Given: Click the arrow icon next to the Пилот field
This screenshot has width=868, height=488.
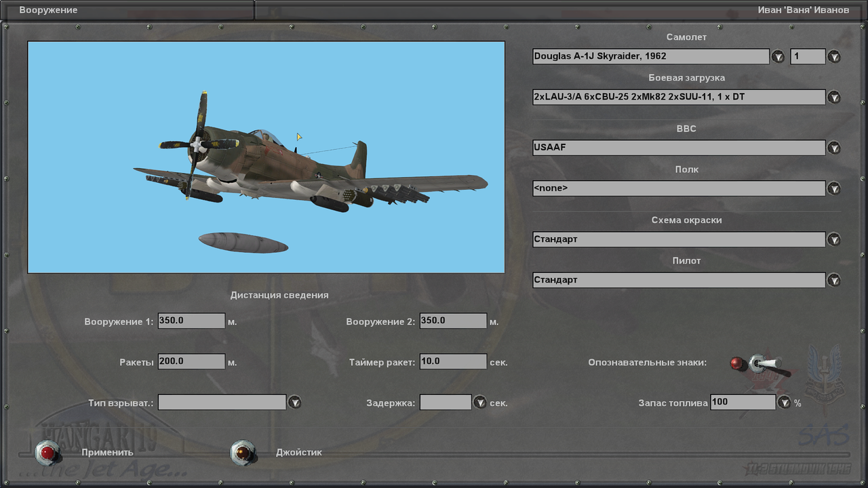Looking at the screenshot, I should click(x=833, y=279).
